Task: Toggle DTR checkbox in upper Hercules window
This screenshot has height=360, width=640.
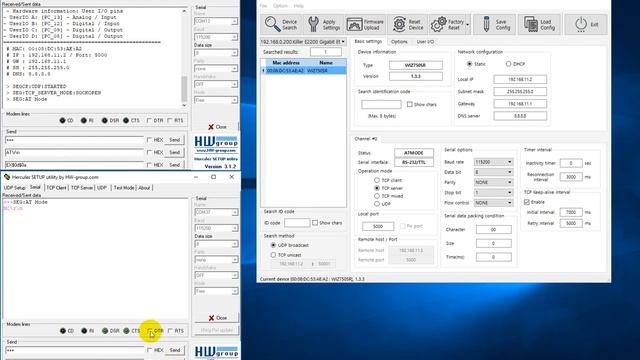Action: (x=149, y=120)
